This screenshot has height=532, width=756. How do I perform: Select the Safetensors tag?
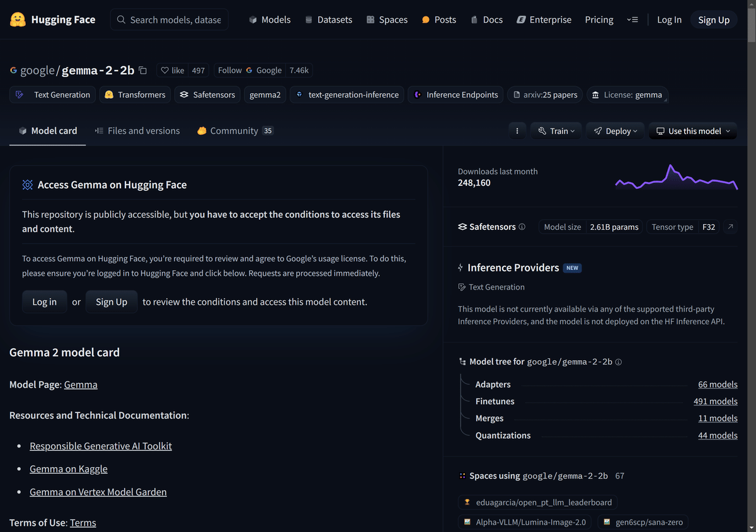pos(207,94)
